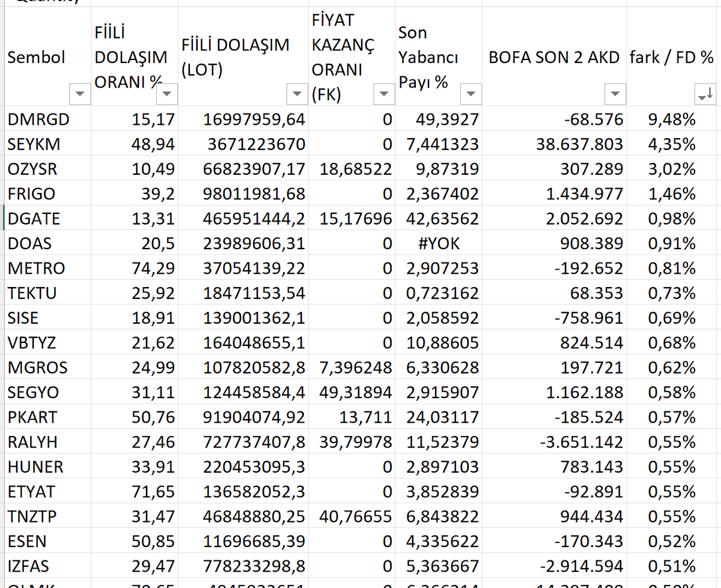Click the -2.914.594 BOFA value for IZFAS

[x=554, y=566]
